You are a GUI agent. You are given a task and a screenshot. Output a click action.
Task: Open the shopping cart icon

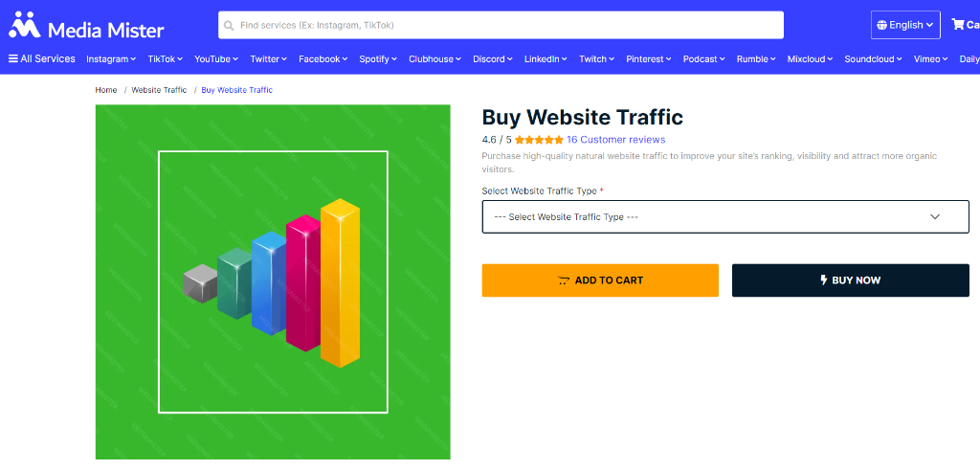pos(958,25)
